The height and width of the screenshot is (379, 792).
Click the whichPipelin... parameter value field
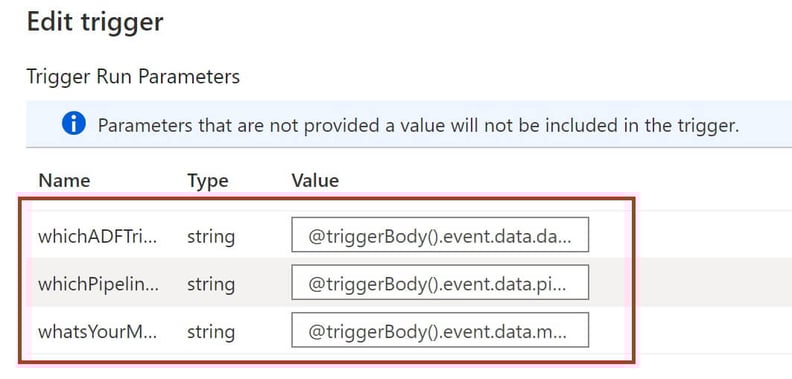[x=440, y=282]
